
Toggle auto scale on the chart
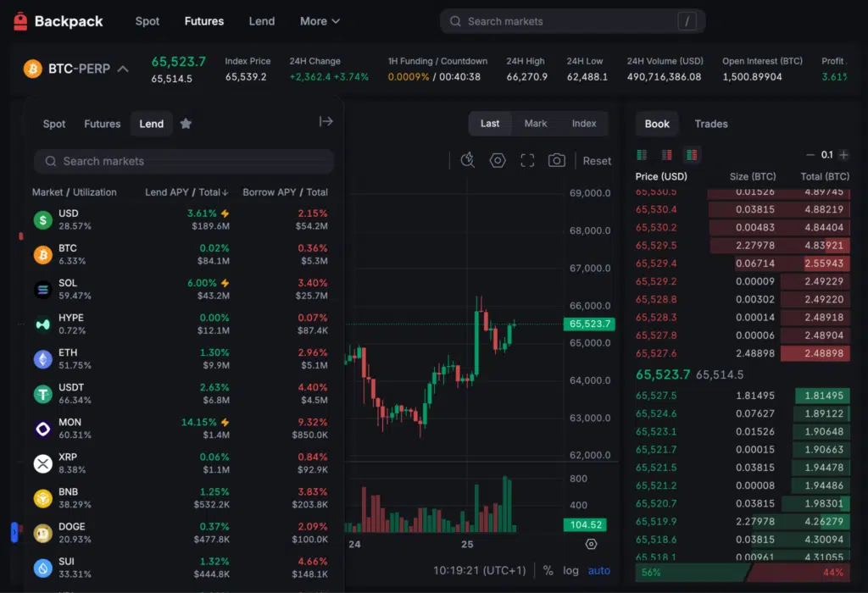point(599,570)
